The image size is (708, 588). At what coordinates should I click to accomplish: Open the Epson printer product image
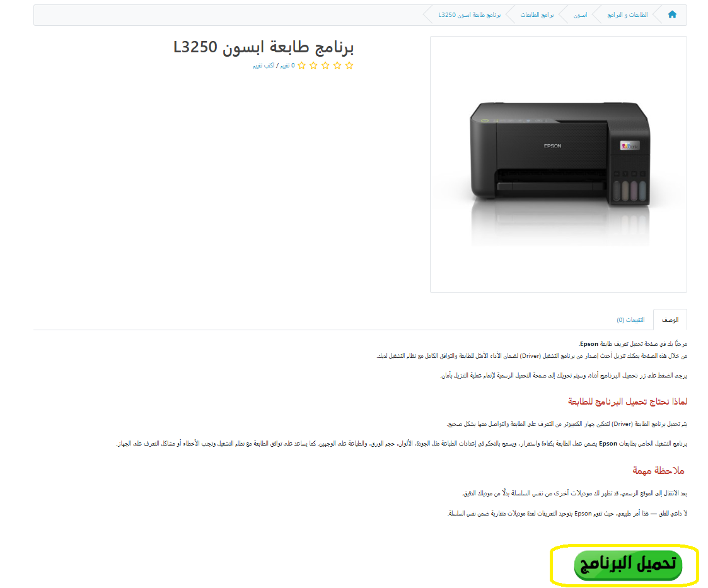[559, 164]
